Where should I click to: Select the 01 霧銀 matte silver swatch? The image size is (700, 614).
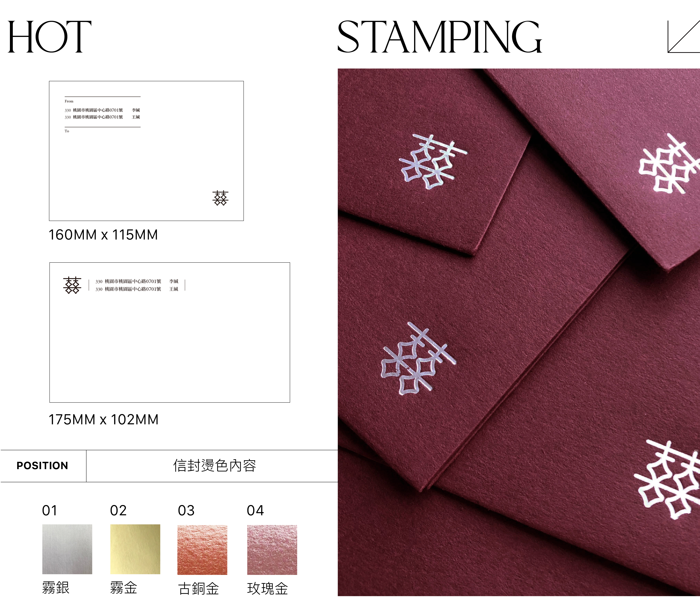(67, 549)
